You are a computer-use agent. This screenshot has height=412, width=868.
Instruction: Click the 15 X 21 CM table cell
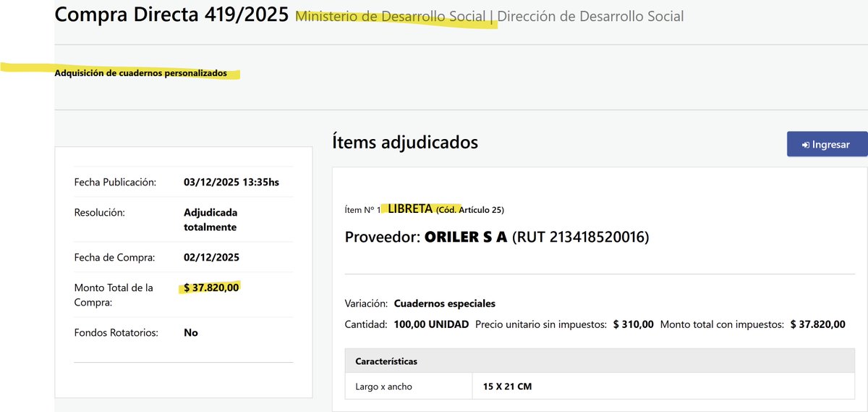[x=663, y=387]
